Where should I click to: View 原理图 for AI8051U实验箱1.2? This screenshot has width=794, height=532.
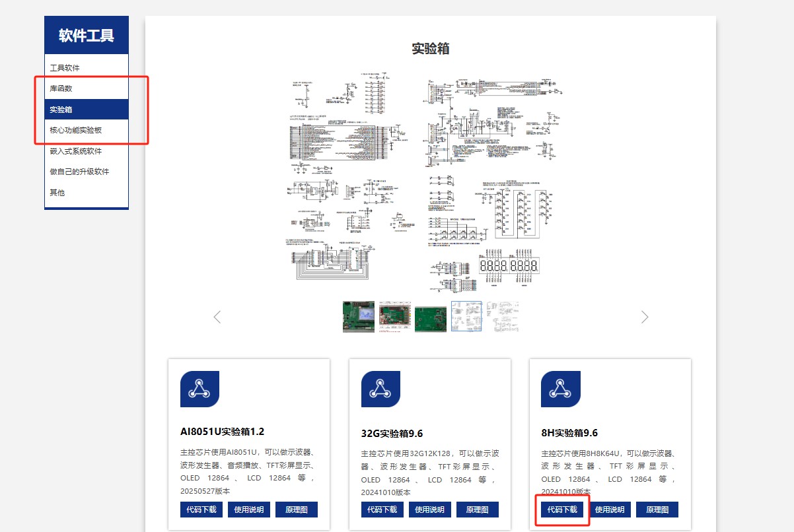[297, 510]
